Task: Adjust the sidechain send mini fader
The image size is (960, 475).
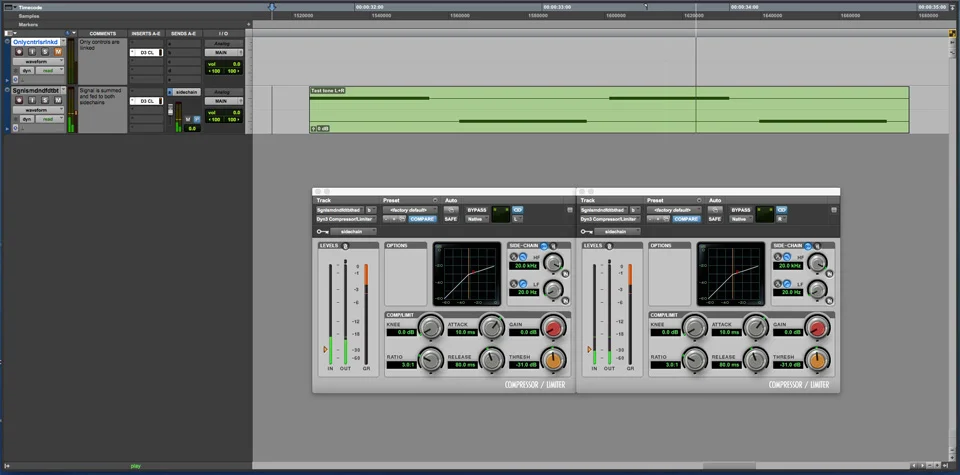Action: click(171, 110)
